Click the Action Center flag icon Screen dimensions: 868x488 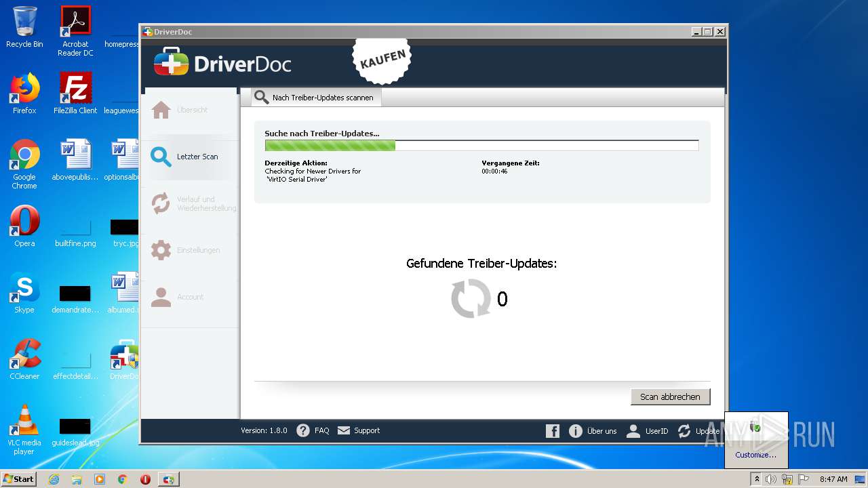[804, 479]
